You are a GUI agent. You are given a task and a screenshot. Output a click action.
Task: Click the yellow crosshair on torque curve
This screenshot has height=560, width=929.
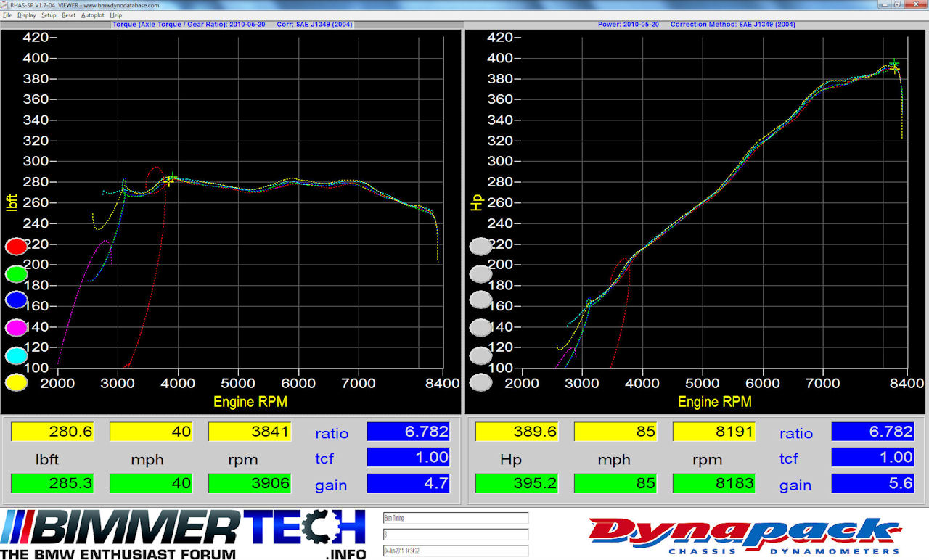click(168, 181)
